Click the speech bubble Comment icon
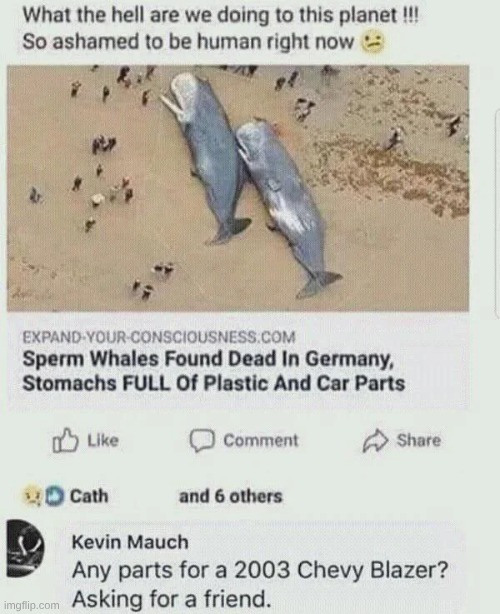The height and width of the screenshot is (614, 500). pos(202,441)
